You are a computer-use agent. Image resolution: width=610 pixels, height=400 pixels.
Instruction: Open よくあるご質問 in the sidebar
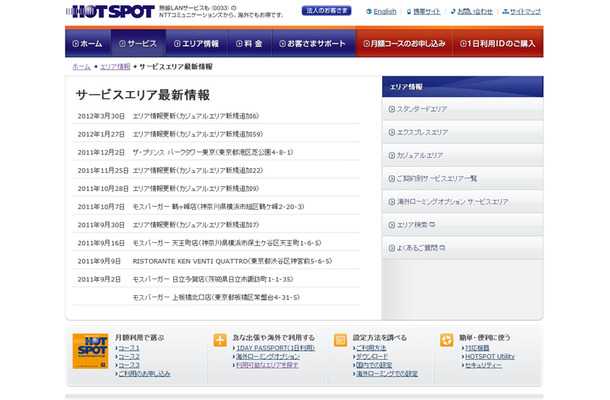[x=463, y=248]
